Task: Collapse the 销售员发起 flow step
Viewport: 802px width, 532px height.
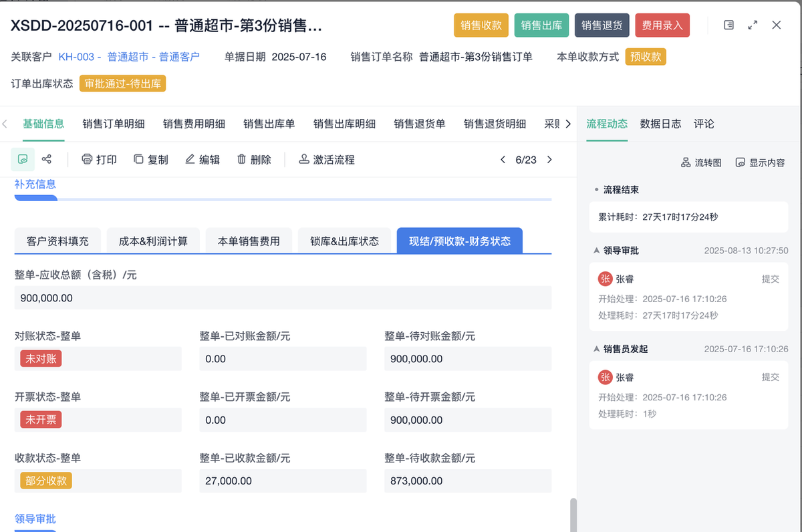Action: point(596,349)
